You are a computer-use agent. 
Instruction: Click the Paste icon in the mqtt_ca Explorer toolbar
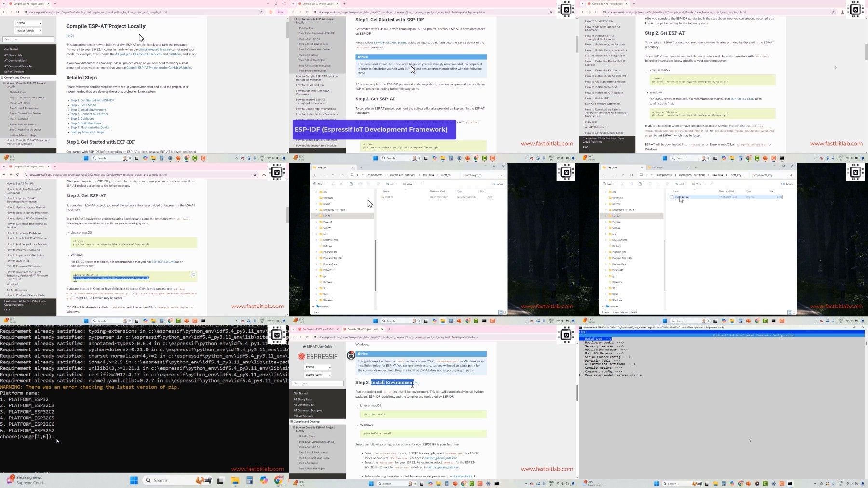click(351, 184)
